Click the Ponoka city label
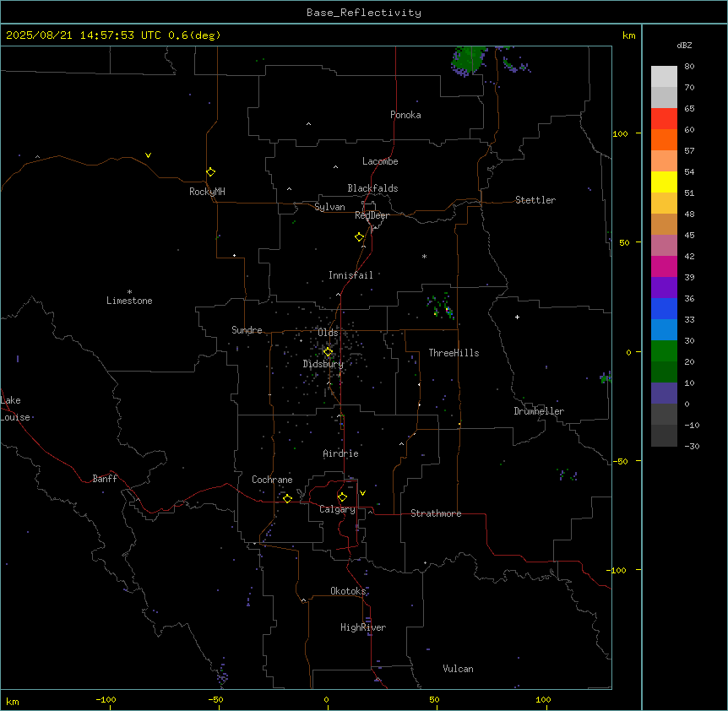This screenshot has width=728, height=711. pyautogui.click(x=405, y=115)
